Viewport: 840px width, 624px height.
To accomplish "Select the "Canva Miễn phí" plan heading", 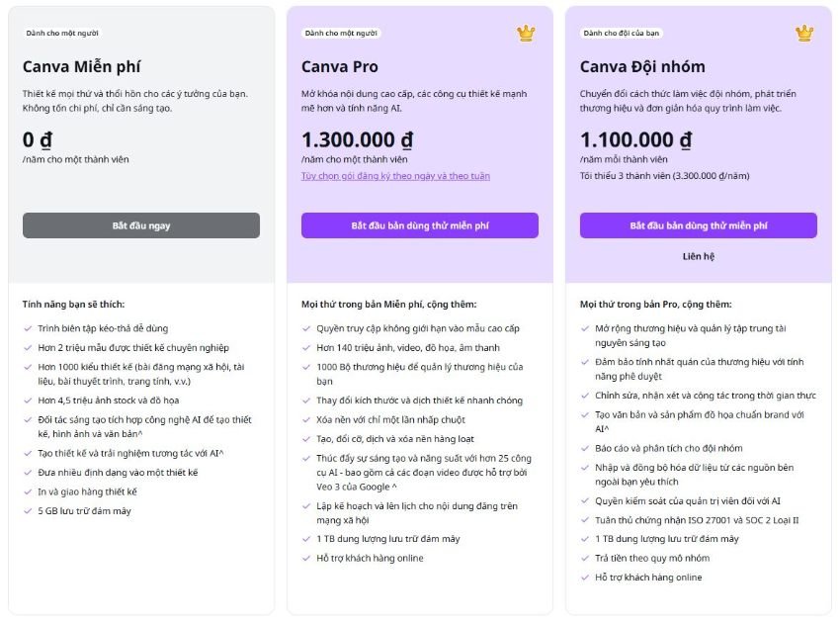I will click(x=81, y=66).
